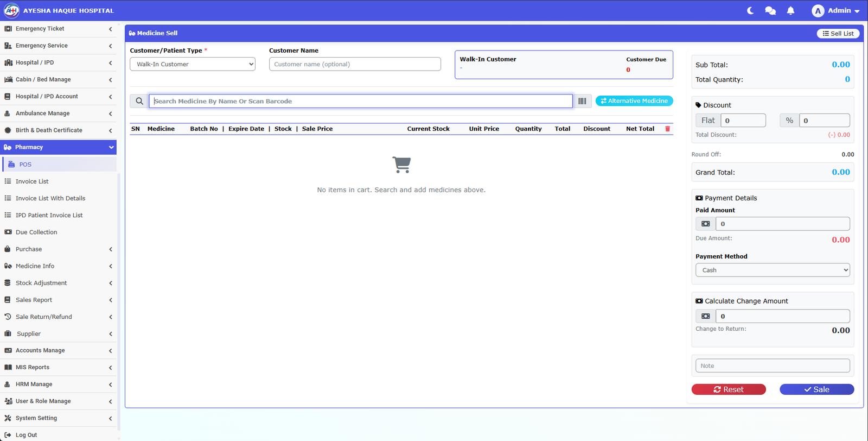Click the Birth & Death Certificate icon
This screenshot has height=441, width=868.
8,130
